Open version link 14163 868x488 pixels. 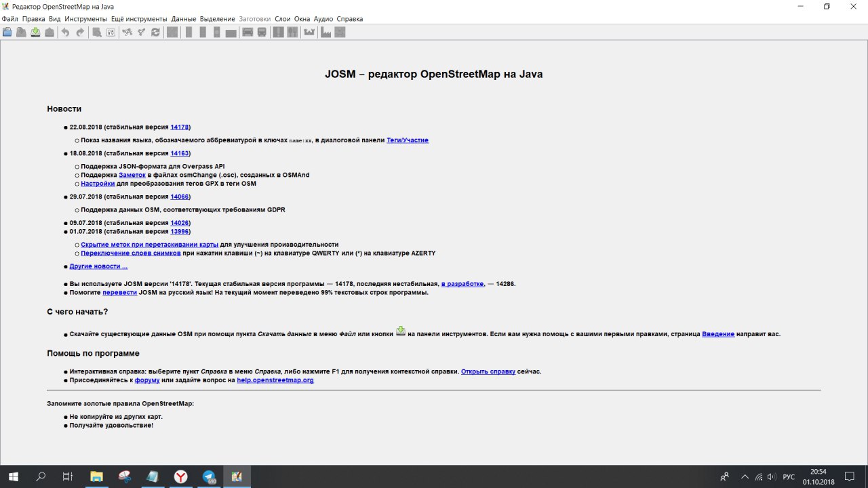(x=180, y=153)
